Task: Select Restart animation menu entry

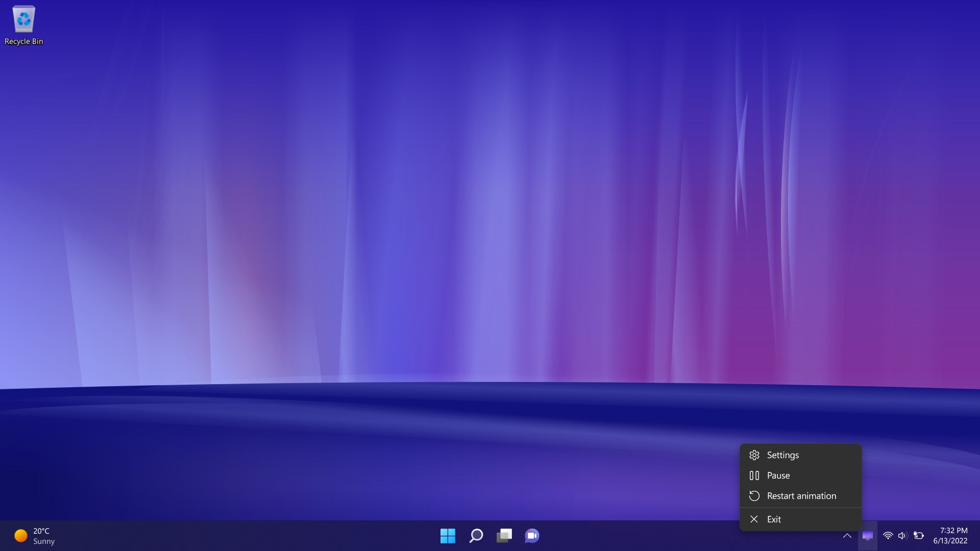Action: click(x=801, y=496)
